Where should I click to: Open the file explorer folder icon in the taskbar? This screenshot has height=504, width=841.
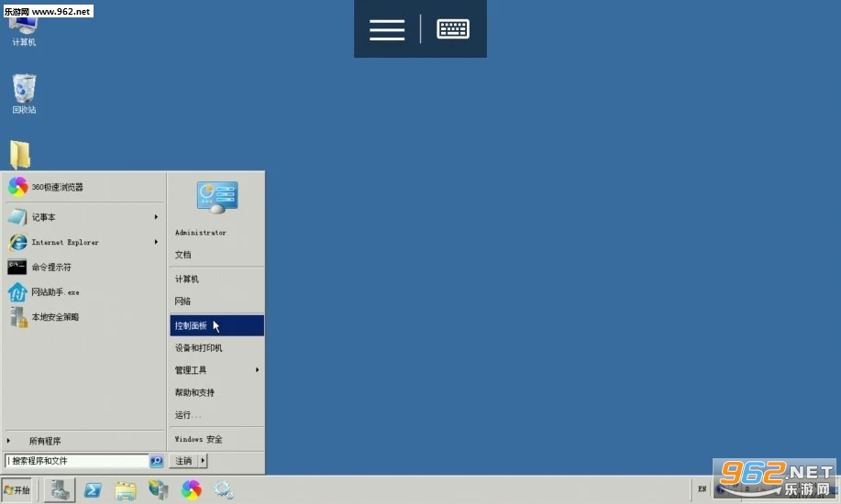[x=126, y=490]
